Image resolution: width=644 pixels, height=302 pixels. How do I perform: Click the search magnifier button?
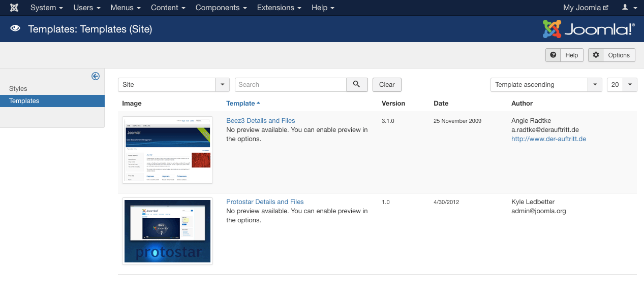coord(357,85)
